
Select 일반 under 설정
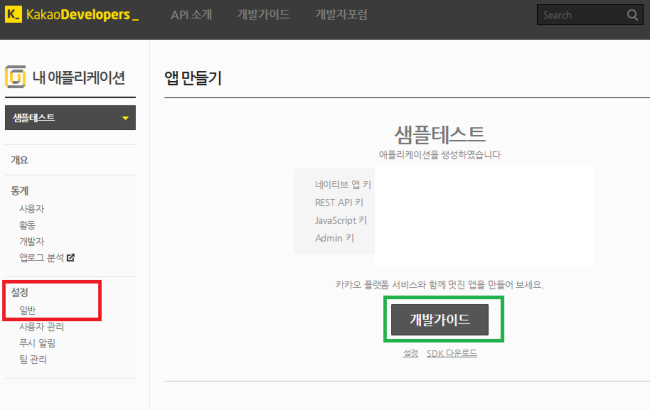[x=28, y=310]
